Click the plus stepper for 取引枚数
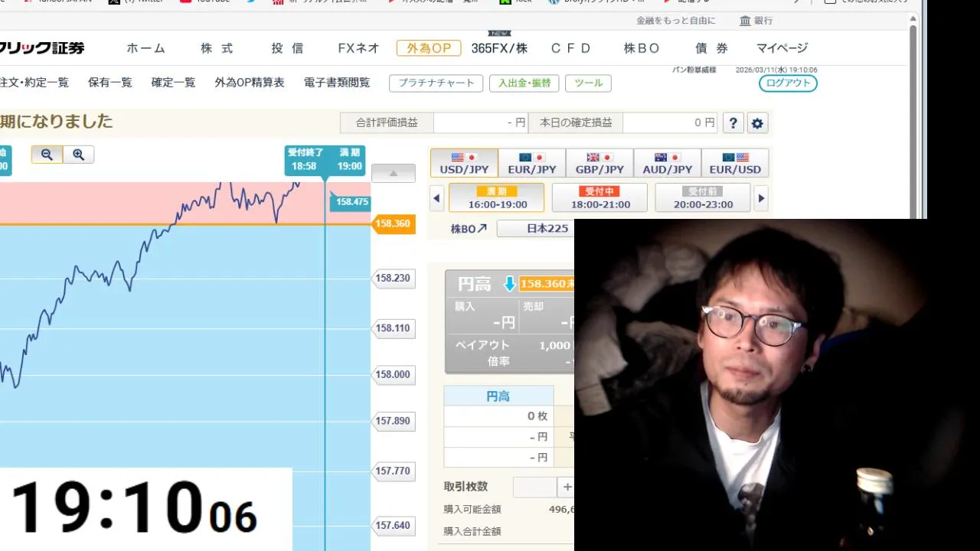 tap(567, 487)
